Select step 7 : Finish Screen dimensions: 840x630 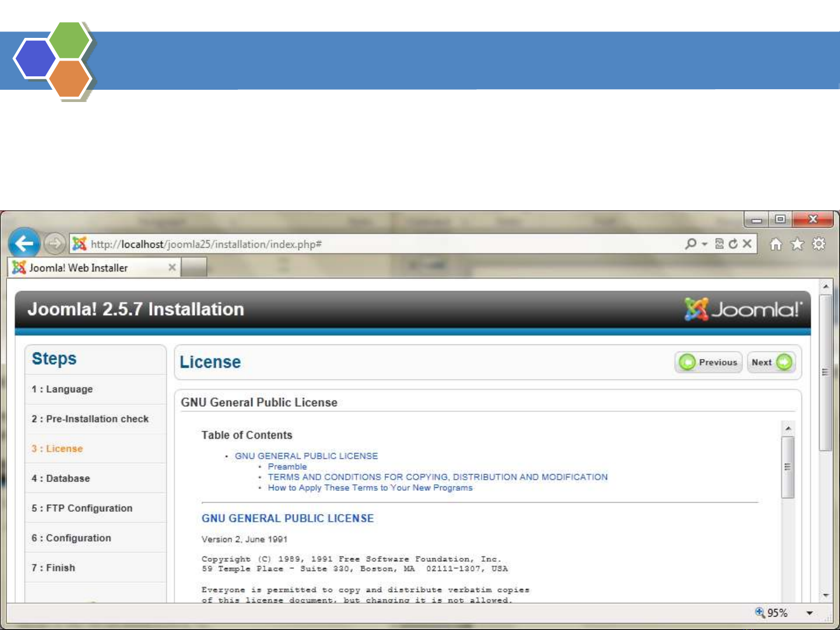point(54,567)
